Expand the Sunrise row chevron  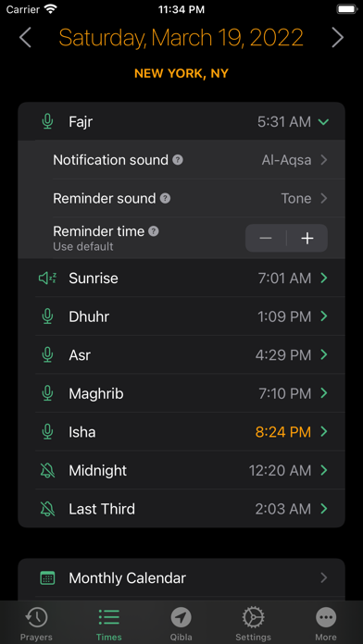point(324,279)
